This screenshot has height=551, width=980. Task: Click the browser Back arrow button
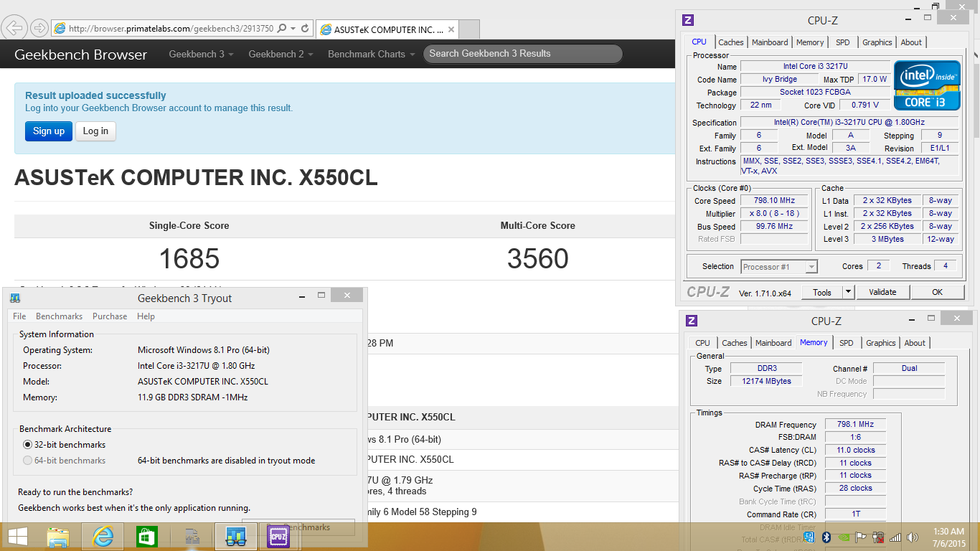(x=14, y=29)
